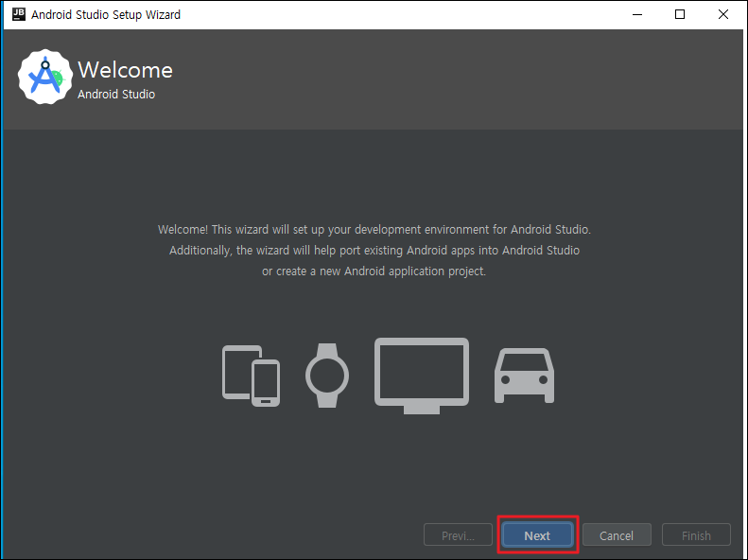Click the car automotive icon
The width and height of the screenshot is (748, 560).
(x=524, y=376)
